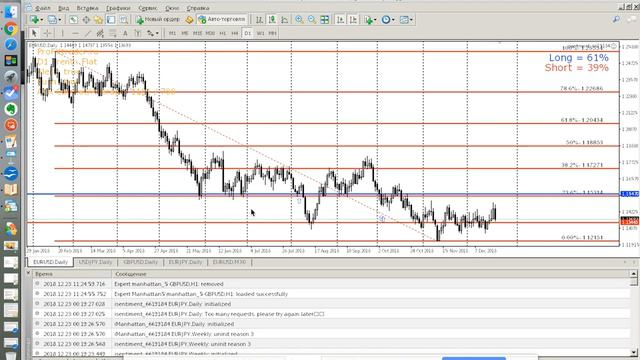Select the vertical line drawing tool
This screenshot has width=640, height=360.
(62, 33)
